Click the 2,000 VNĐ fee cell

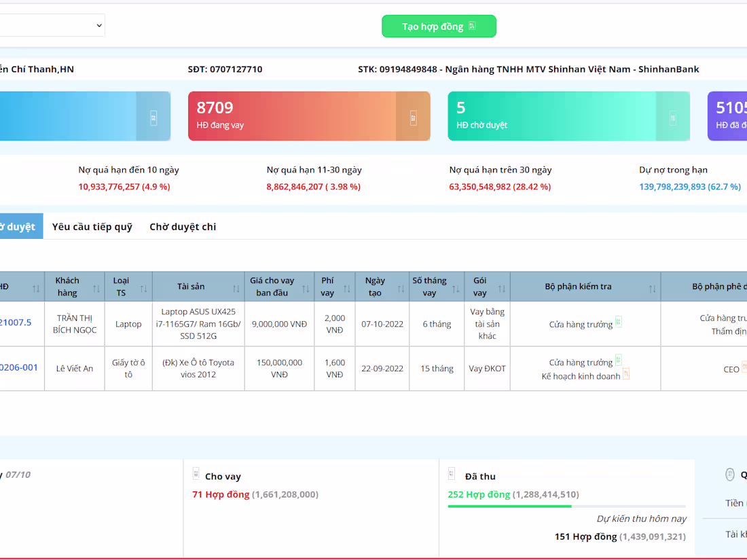[x=334, y=324]
